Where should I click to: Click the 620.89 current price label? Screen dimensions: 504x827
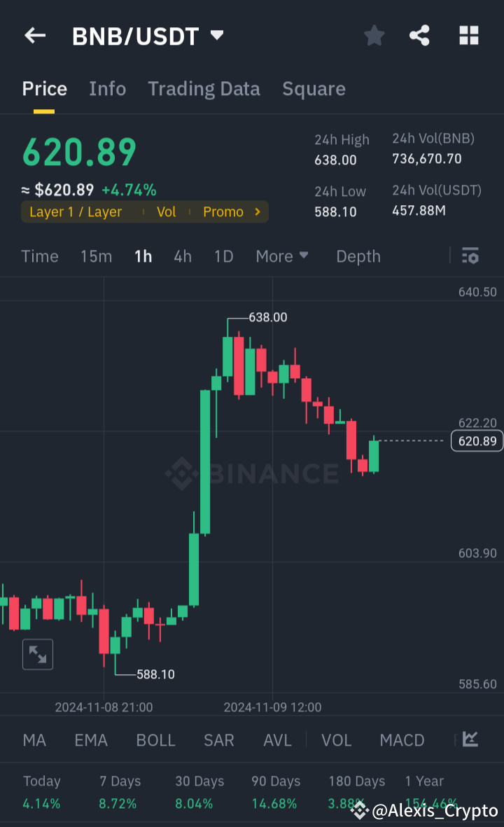tap(477, 441)
